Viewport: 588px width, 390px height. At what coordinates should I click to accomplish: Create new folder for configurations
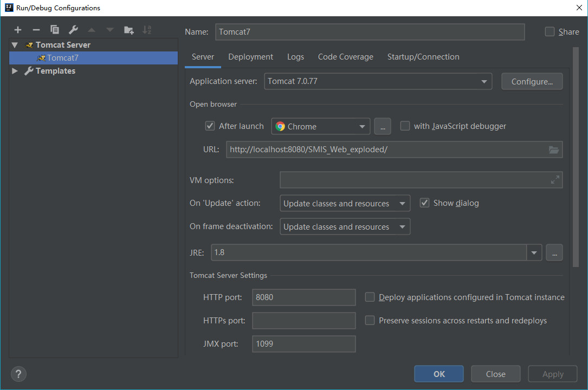coord(128,30)
